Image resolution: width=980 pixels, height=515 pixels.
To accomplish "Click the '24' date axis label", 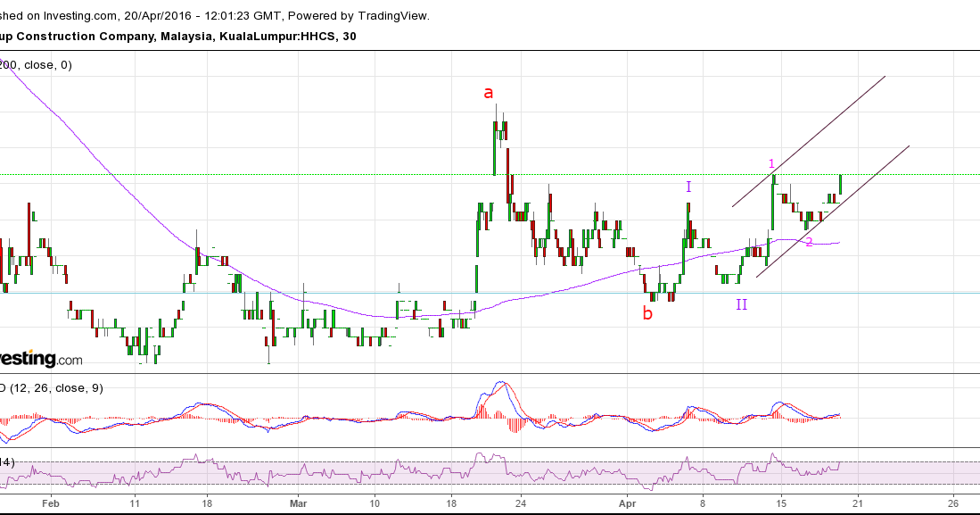I will (522, 503).
